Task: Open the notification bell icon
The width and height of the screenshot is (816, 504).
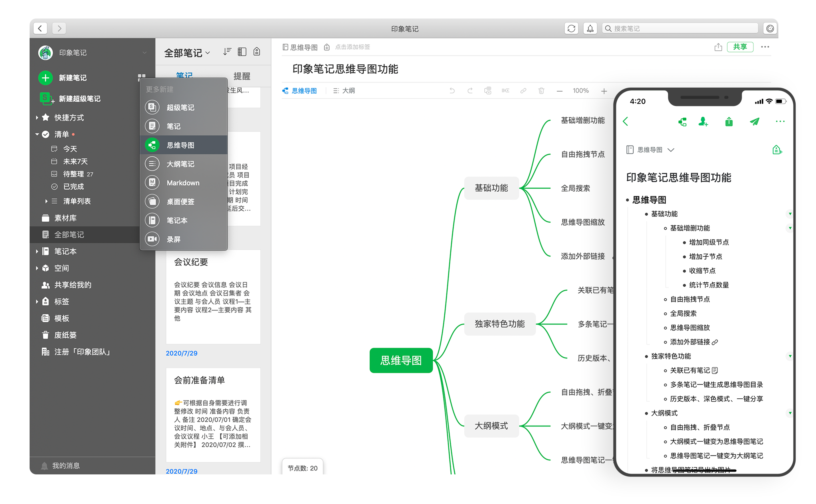Action: [590, 28]
